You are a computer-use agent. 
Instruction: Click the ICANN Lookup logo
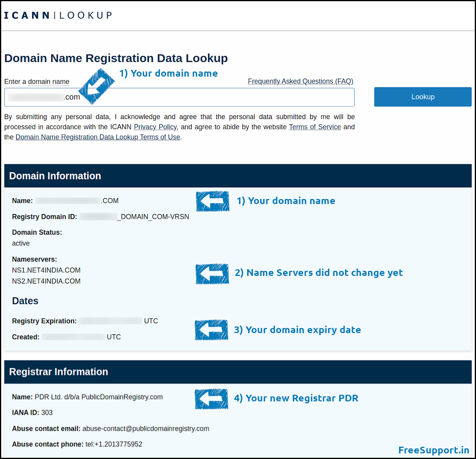[x=58, y=15]
